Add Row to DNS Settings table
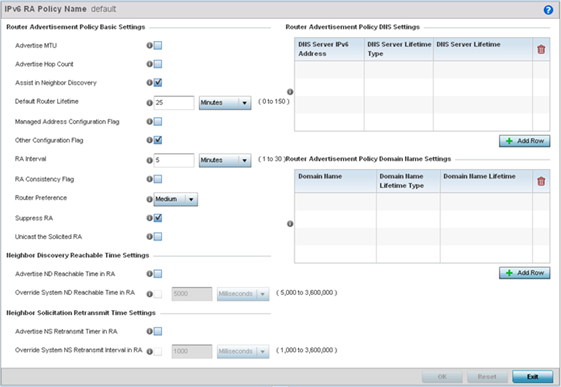Image resolution: width=561 pixels, height=387 pixels. pos(525,141)
